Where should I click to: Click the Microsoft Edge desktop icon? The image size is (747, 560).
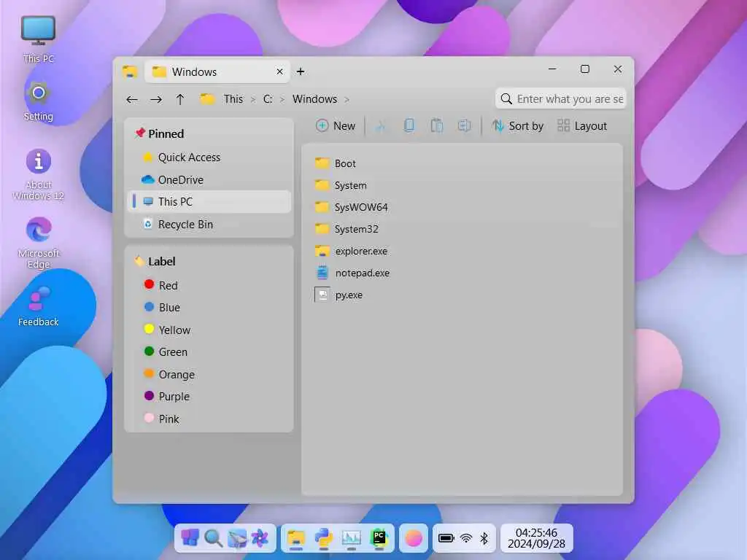pos(38,243)
